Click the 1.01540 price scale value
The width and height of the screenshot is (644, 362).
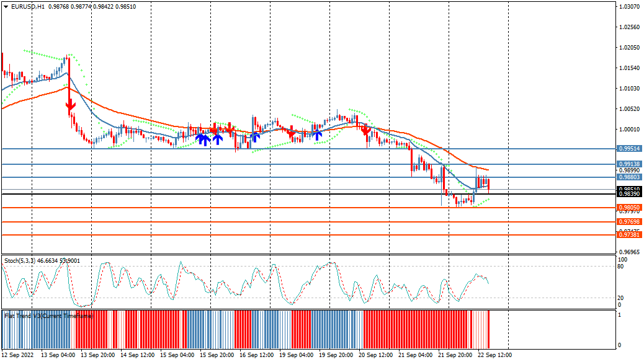point(629,68)
